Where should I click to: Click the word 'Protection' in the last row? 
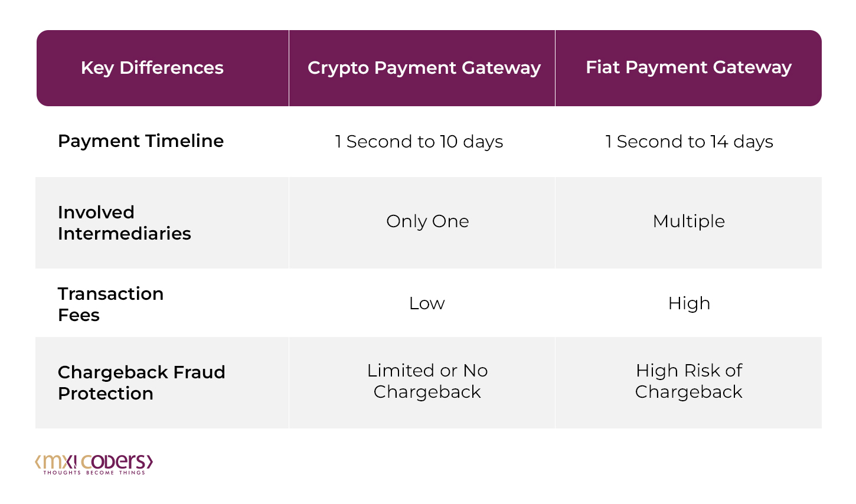pos(106,393)
